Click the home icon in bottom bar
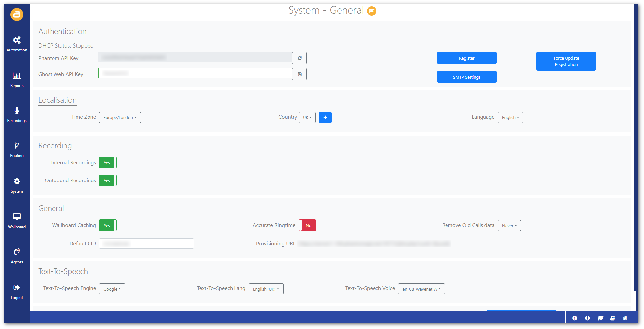Screen dimensions: 644x329 click(x=625, y=318)
